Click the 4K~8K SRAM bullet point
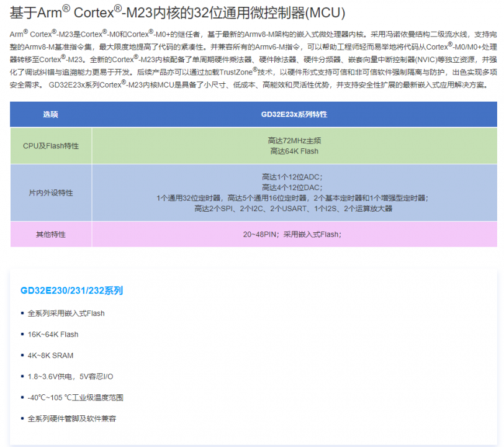 click(x=49, y=355)
